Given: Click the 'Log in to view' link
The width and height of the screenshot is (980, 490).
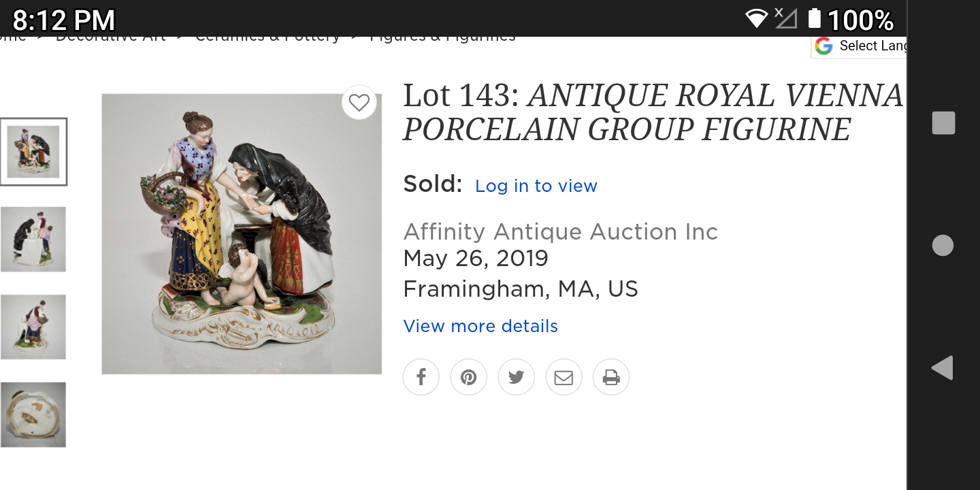Looking at the screenshot, I should pyautogui.click(x=536, y=186).
